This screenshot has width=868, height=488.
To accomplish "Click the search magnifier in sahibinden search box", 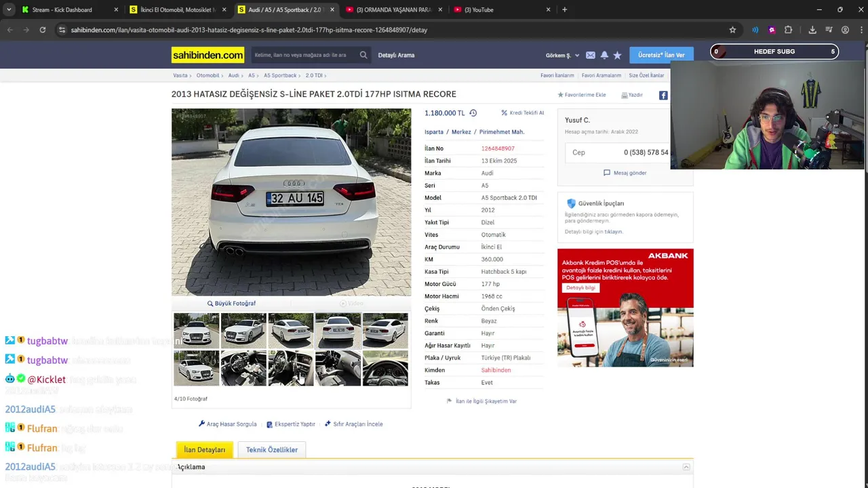I will coord(363,55).
